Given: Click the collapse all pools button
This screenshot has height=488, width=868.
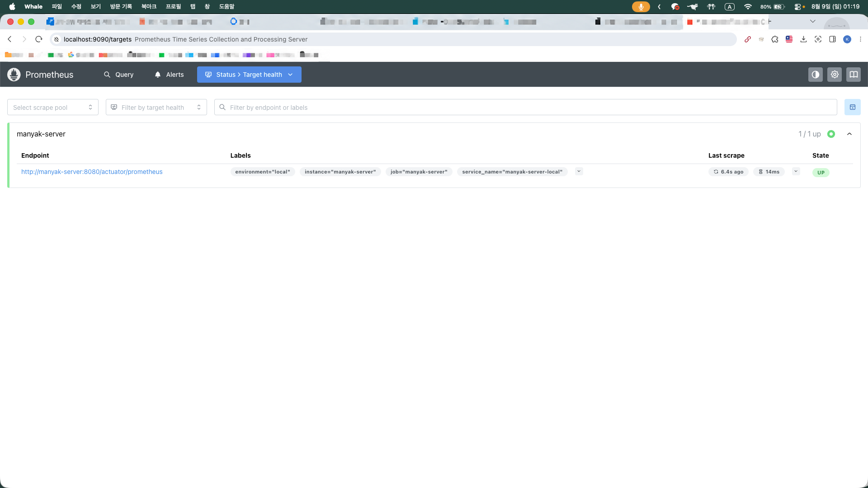Looking at the screenshot, I should [853, 107].
